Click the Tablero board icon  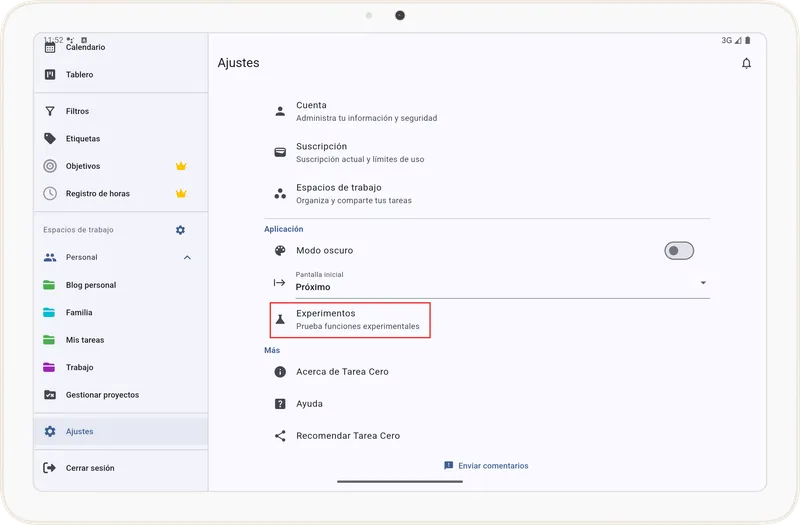50,74
